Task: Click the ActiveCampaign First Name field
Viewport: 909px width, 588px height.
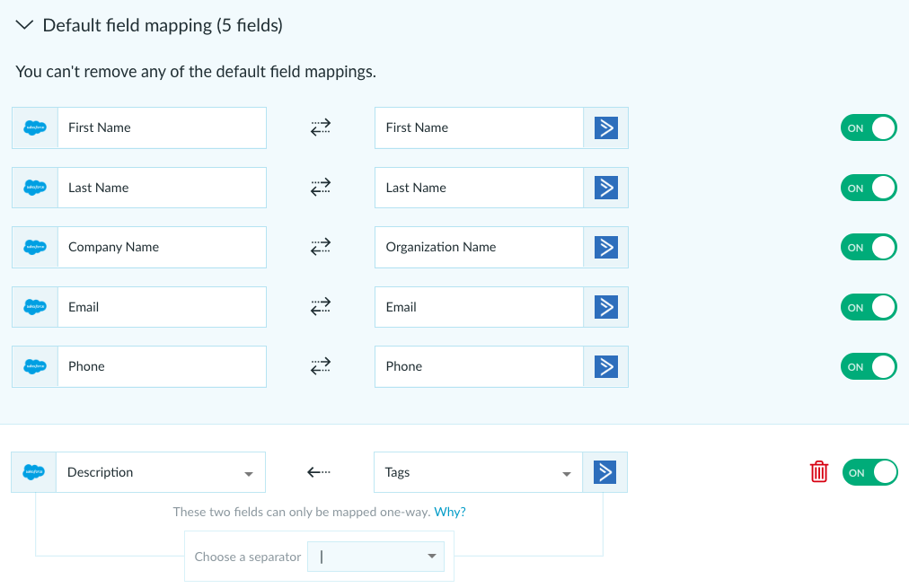Action: (x=479, y=128)
